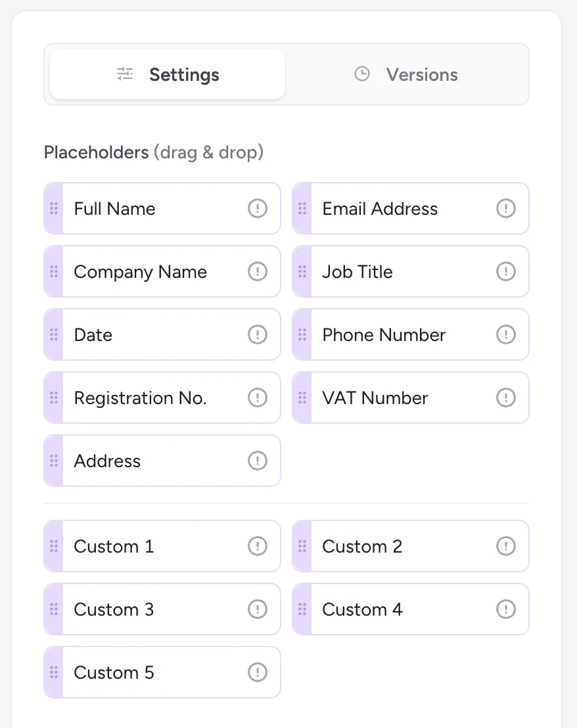577x728 pixels.
Task: Click the Full Name placeholder chip
Action: point(161,208)
